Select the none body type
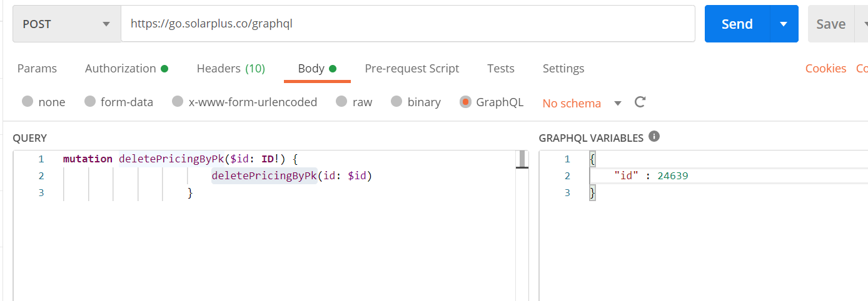Viewport: 868px width, 301px height. [x=28, y=102]
